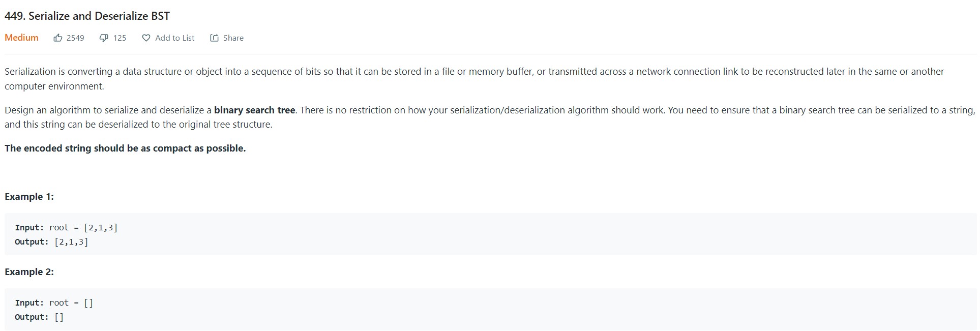Click the share arrow icon

214,38
